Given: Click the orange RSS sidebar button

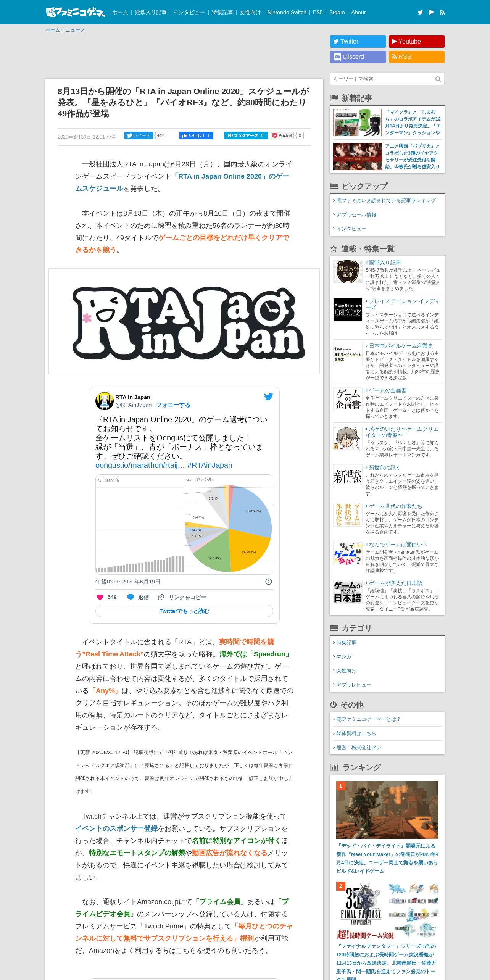Looking at the screenshot, I should [x=417, y=57].
